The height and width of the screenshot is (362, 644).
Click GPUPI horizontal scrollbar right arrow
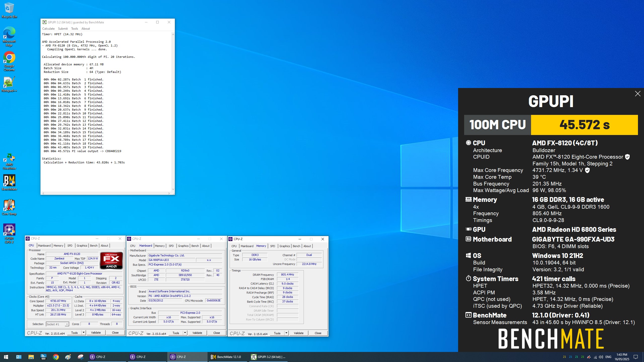[169, 193]
